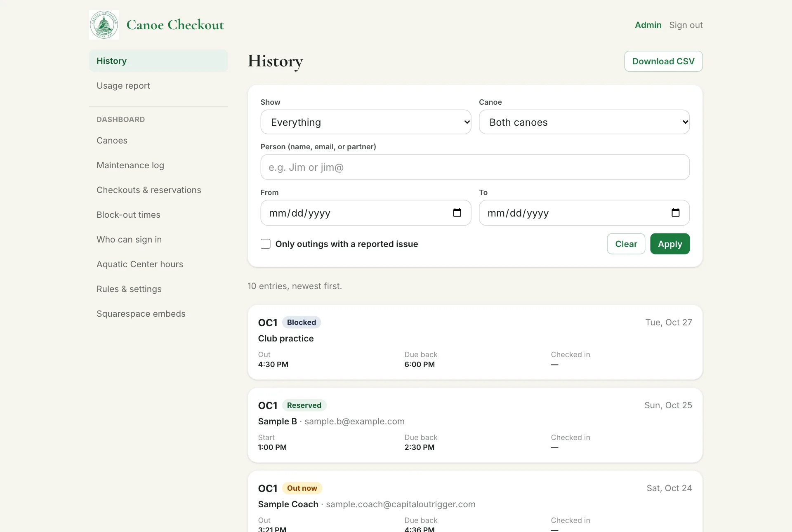Viewport: 792px width, 532px height.
Task: Expand the Canoe dropdown set to Both canoes
Action: pos(584,122)
